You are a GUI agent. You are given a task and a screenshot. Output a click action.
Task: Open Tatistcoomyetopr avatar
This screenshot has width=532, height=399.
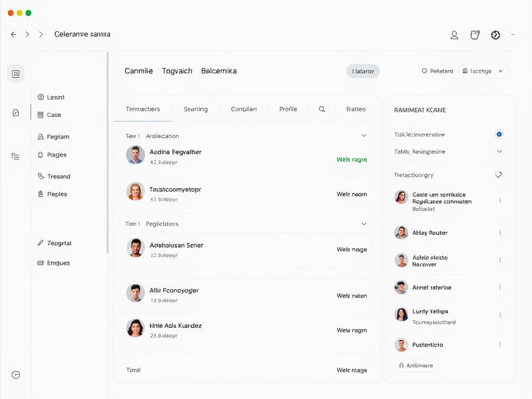[x=136, y=191]
